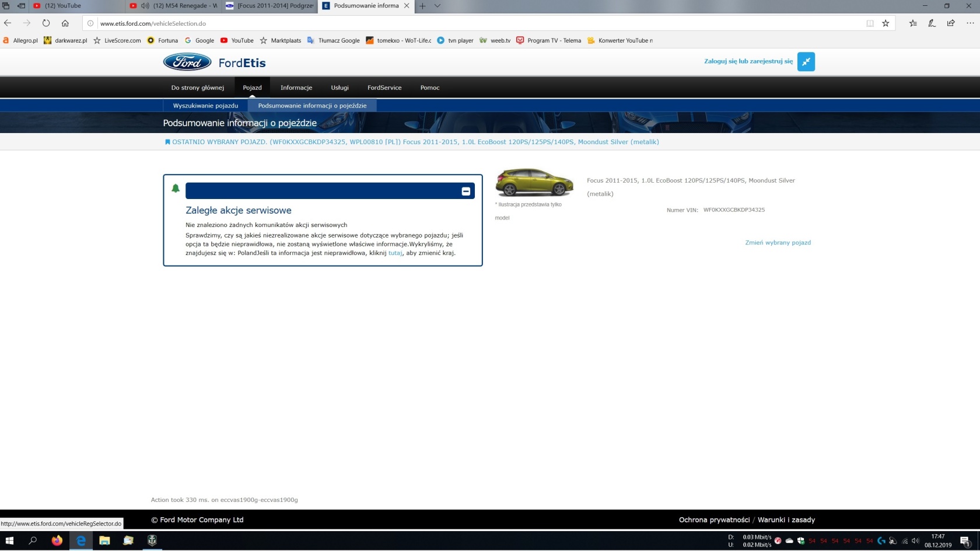Open the browser share icon
Screen dimensions: 980x551
[x=951, y=23]
